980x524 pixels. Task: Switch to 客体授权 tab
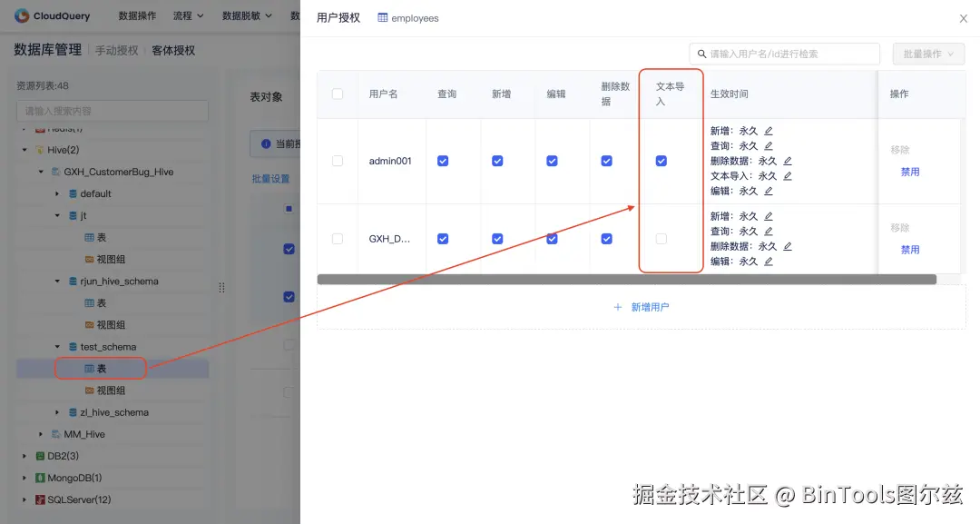pyautogui.click(x=173, y=51)
